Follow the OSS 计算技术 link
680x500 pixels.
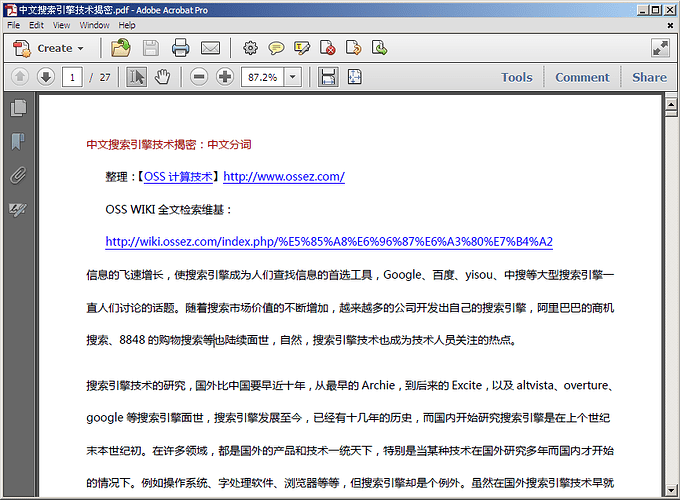tap(178, 176)
